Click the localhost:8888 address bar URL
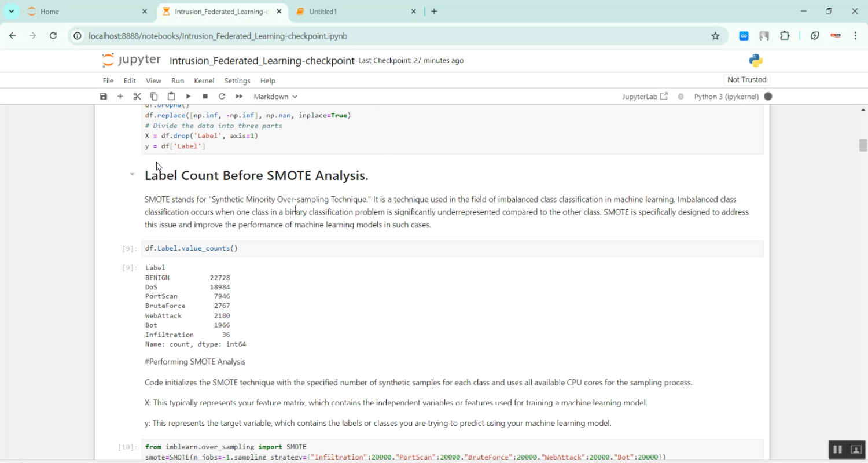 pos(218,36)
